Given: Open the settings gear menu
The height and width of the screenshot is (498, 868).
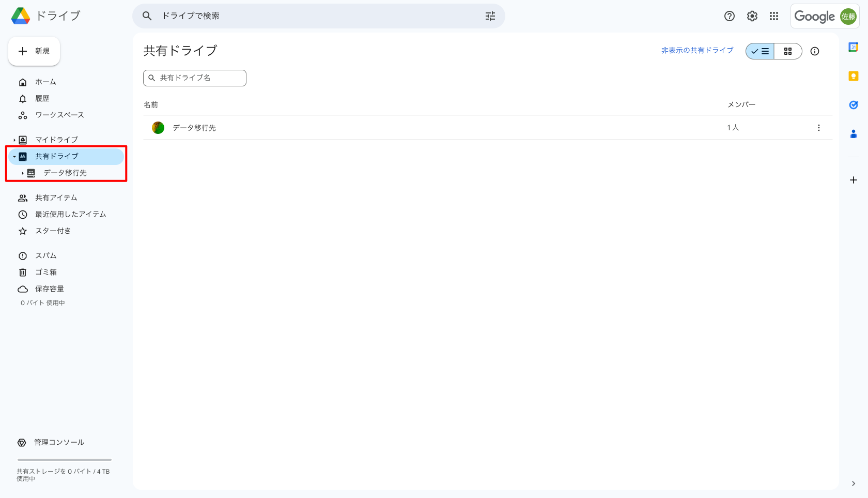Looking at the screenshot, I should click(752, 16).
